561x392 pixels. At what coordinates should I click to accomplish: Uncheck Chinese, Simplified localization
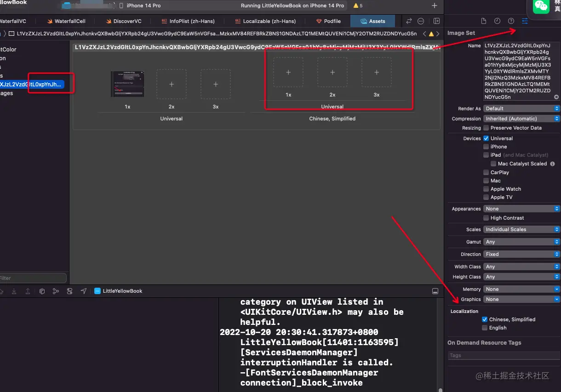coord(485,319)
